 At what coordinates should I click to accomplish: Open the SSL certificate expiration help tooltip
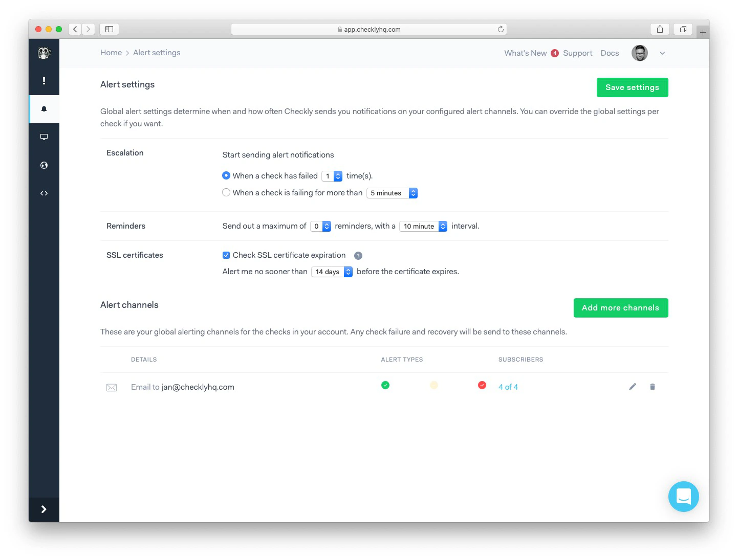point(358,255)
